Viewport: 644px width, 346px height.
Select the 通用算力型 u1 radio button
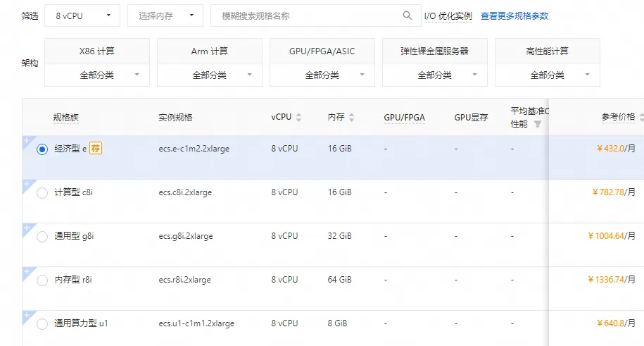42,323
